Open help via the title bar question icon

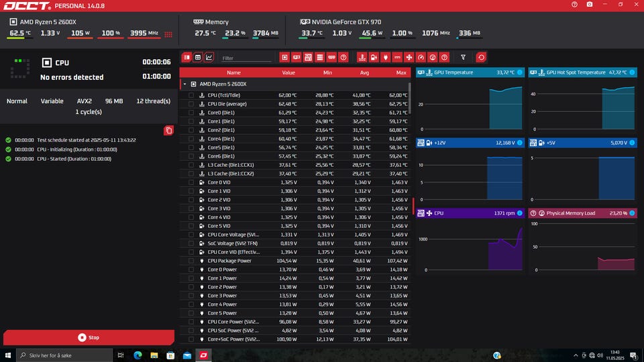click(574, 5)
